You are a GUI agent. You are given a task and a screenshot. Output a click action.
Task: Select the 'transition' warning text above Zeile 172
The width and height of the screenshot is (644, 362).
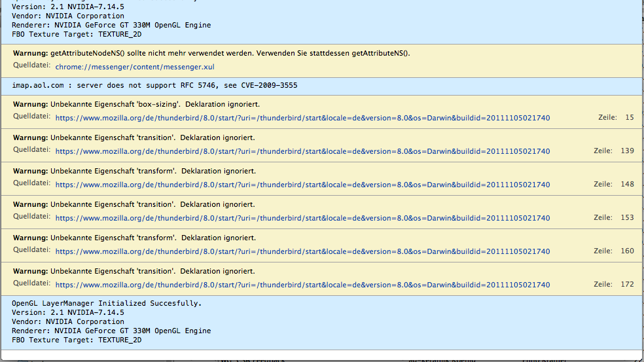pos(134,271)
